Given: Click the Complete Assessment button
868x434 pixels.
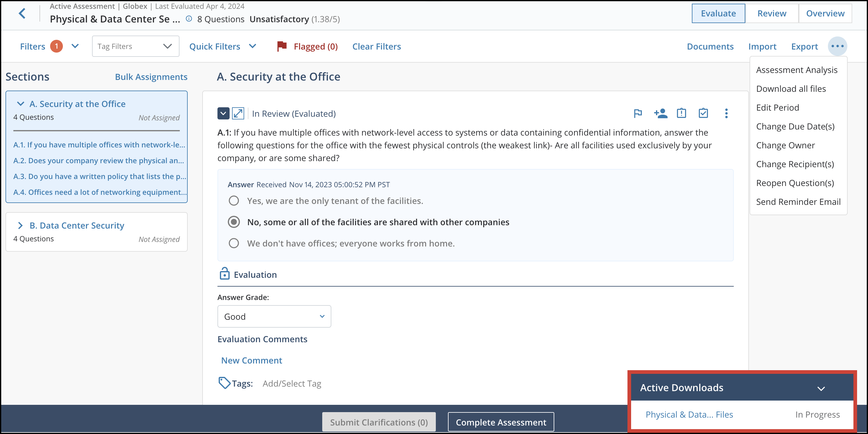Looking at the screenshot, I should click(501, 422).
